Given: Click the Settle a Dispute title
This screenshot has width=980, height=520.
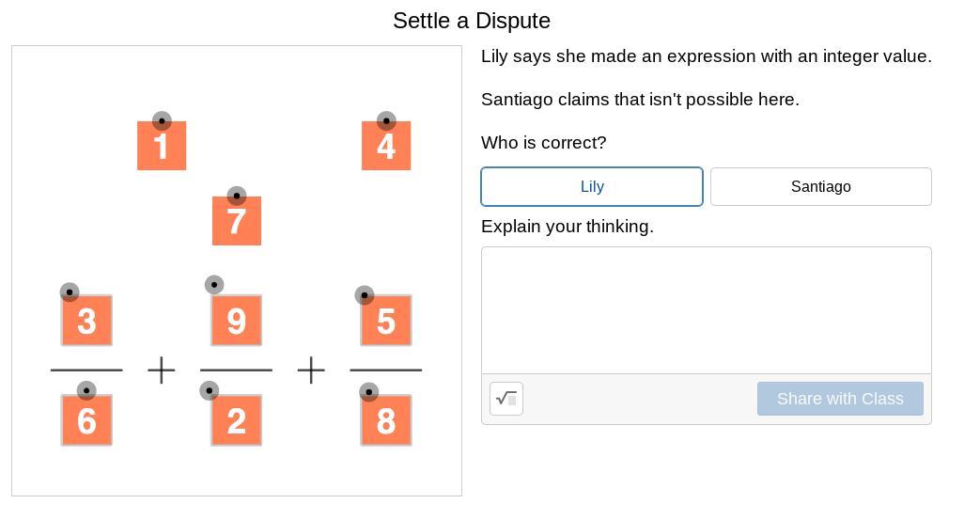Looking at the screenshot, I should click(472, 21).
